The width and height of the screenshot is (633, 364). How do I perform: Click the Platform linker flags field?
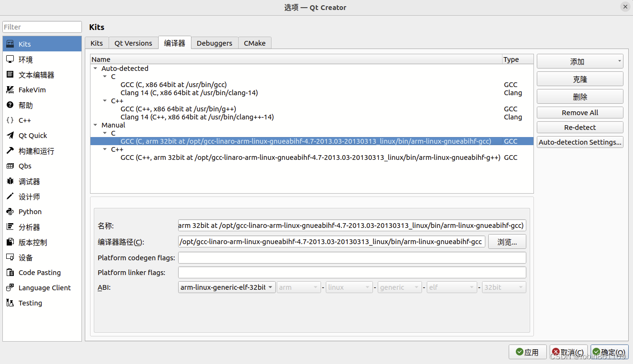click(352, 272)
